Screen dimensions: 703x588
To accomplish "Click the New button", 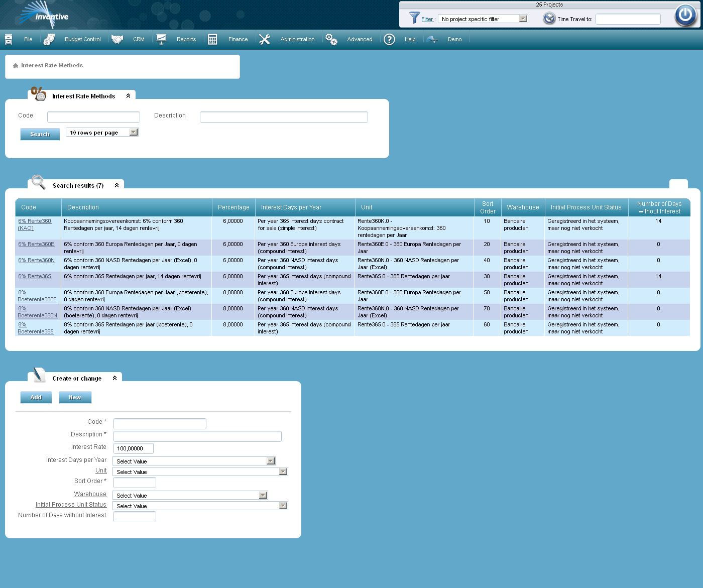I will coord(75,397).
